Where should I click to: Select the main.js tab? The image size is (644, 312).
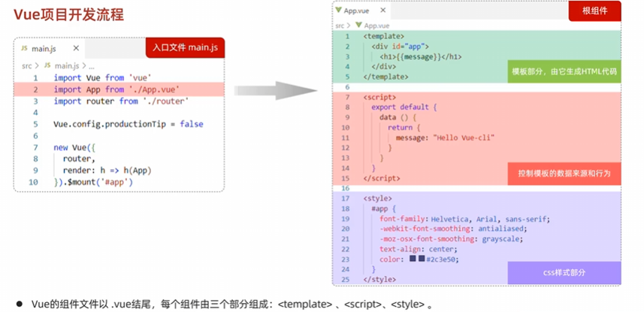[49, 48]
